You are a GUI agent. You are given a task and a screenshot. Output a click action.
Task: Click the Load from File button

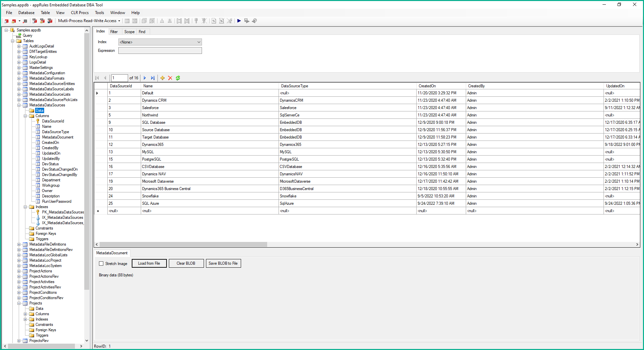pos(149,263)
